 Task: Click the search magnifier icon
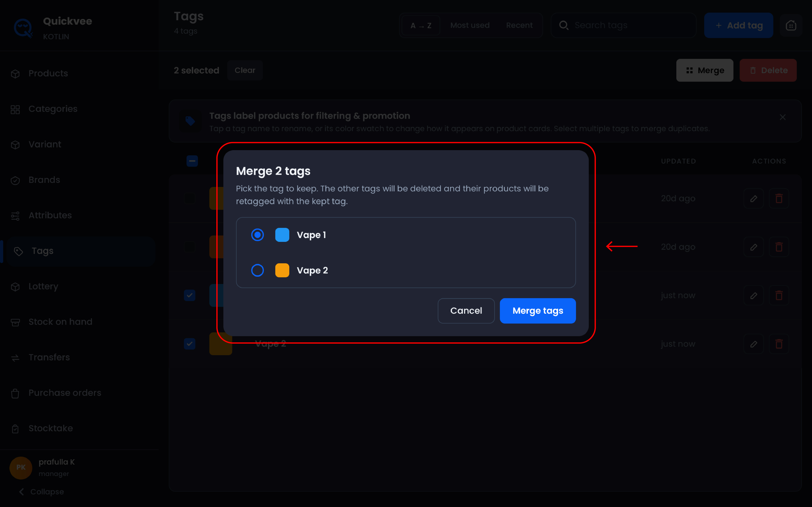564,26
